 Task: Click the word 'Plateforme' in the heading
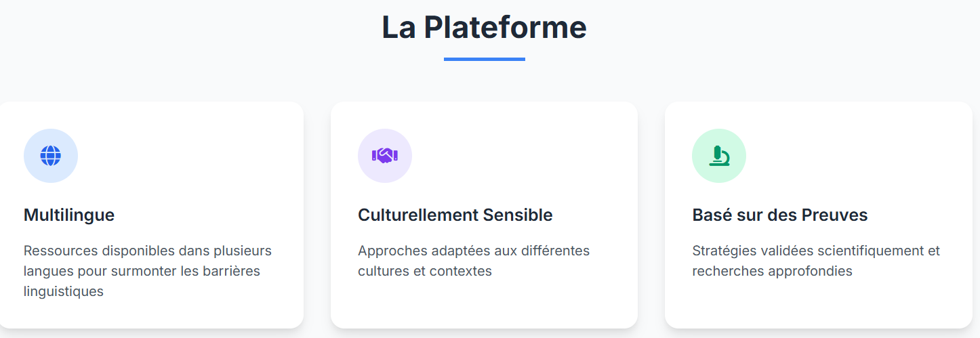point(505,27)
